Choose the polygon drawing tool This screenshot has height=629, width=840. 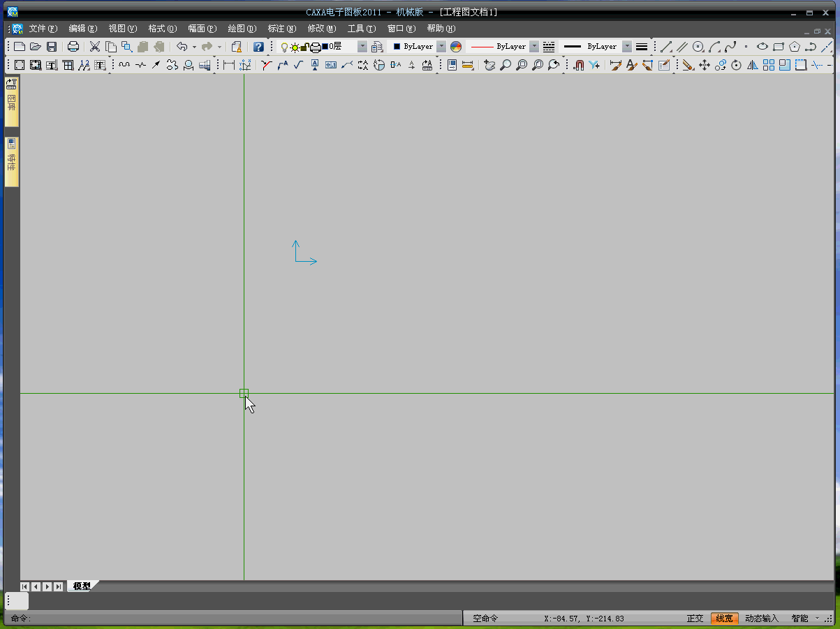[795, 47]
